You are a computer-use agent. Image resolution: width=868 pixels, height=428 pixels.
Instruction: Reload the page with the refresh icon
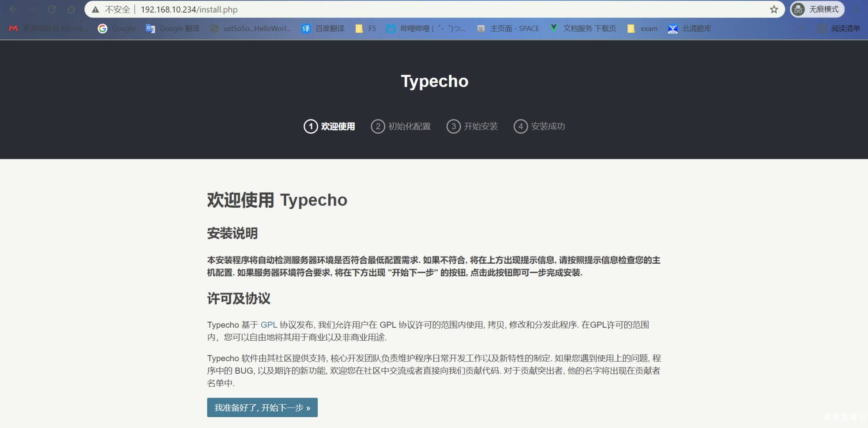(52, 9)
